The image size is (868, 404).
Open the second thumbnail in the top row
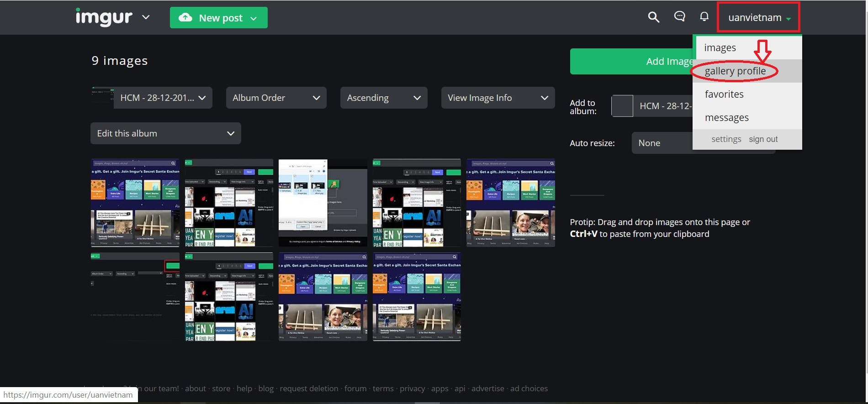229,203
